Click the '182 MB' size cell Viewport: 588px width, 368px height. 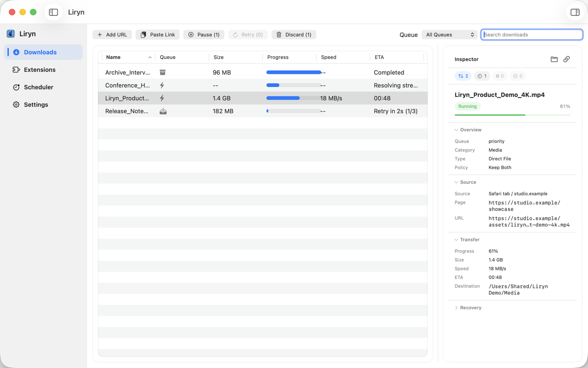[x=223, y=111]
